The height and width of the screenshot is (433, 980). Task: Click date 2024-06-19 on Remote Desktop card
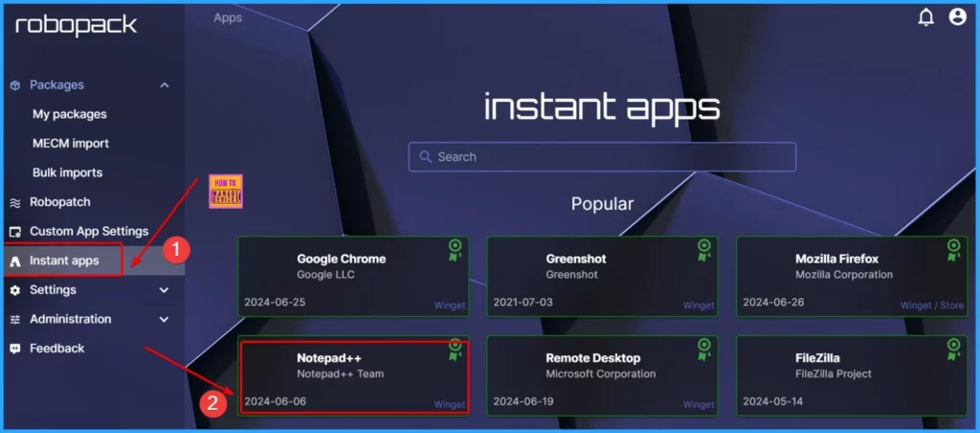[x=523, y=401]
